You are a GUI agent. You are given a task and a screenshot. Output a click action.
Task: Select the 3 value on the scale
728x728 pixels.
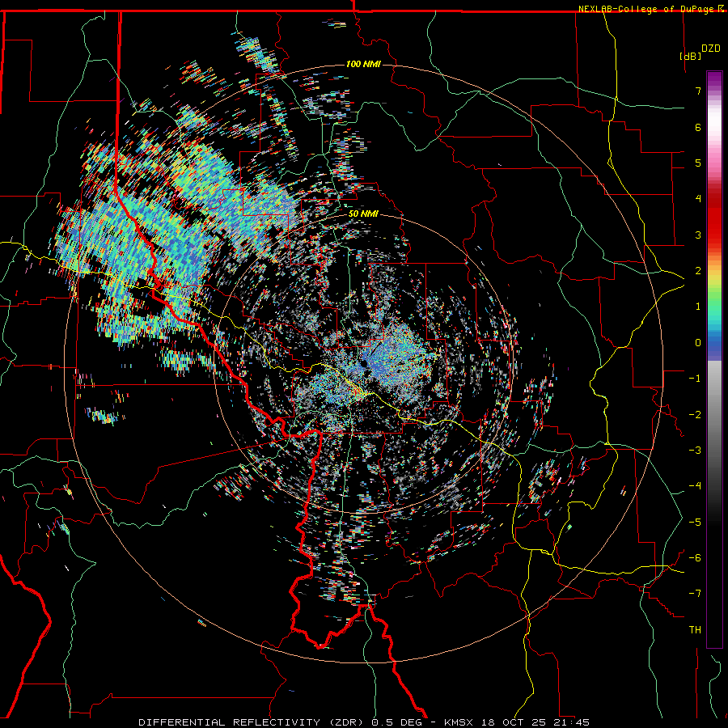[698, 235]
